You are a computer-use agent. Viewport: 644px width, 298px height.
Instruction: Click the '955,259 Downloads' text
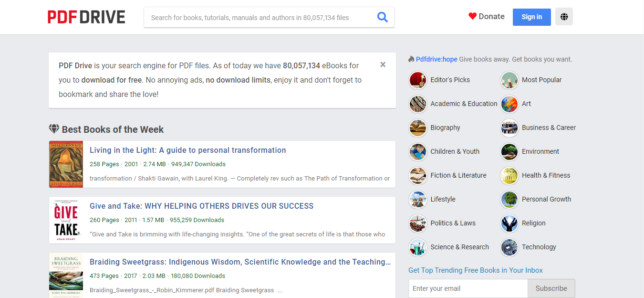[x=197, y=220]
